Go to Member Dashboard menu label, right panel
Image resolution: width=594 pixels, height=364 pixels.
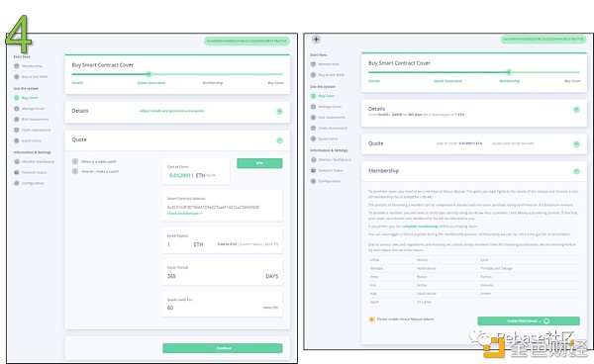coord(335,160)
